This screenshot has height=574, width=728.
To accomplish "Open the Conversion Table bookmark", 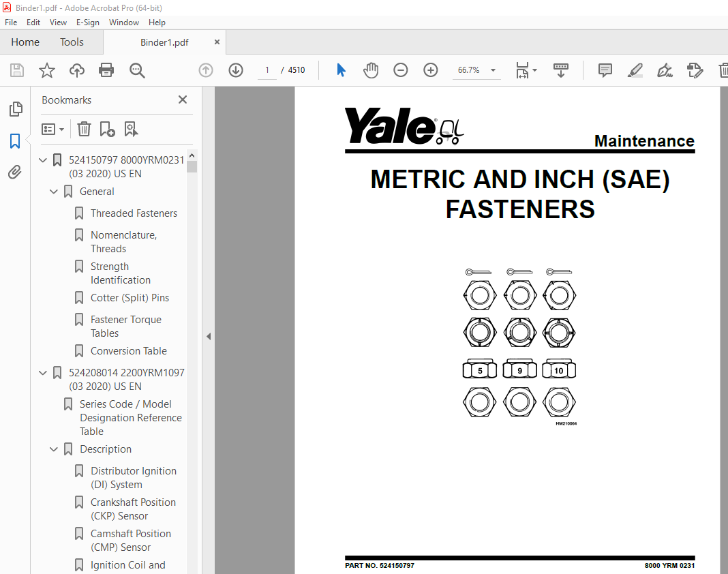I will click(129, 351).
